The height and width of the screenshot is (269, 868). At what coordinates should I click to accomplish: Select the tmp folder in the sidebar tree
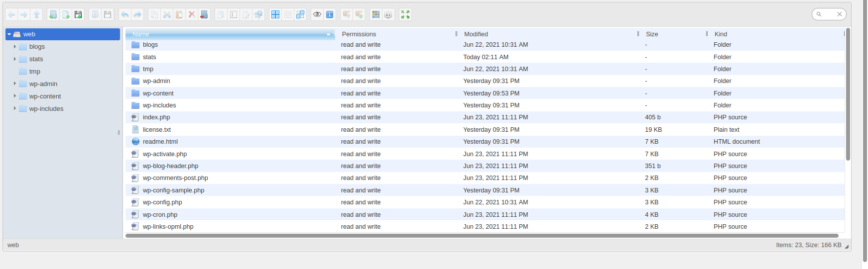pos(34,72)
